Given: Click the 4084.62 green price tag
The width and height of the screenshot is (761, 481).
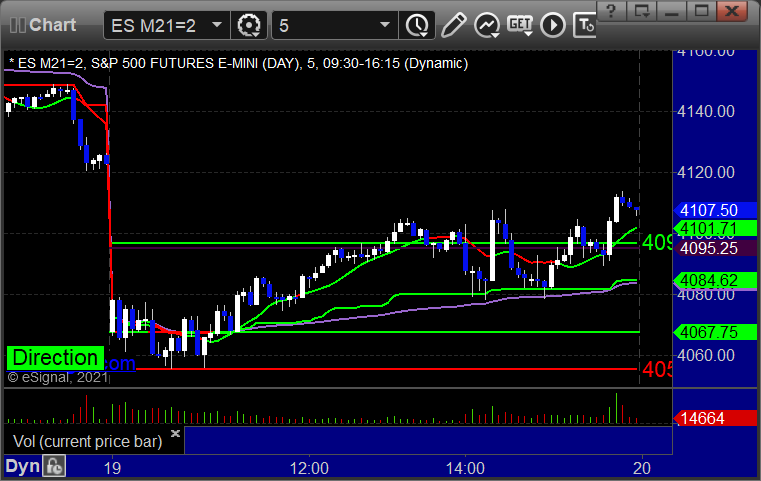Looking at the screenshot, I should coord(715,280).
